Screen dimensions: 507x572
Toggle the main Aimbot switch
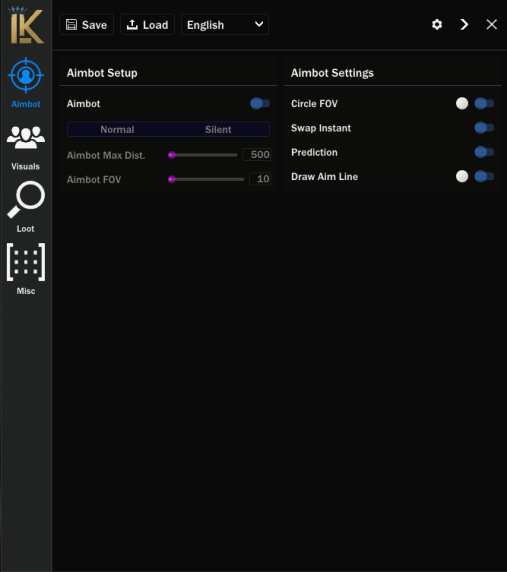point(260,103)
